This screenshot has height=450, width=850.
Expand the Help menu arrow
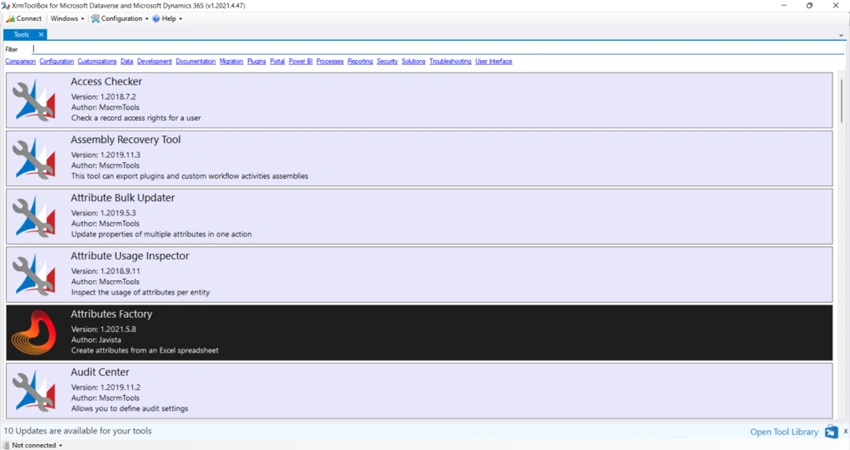click(x=181, y=19)
